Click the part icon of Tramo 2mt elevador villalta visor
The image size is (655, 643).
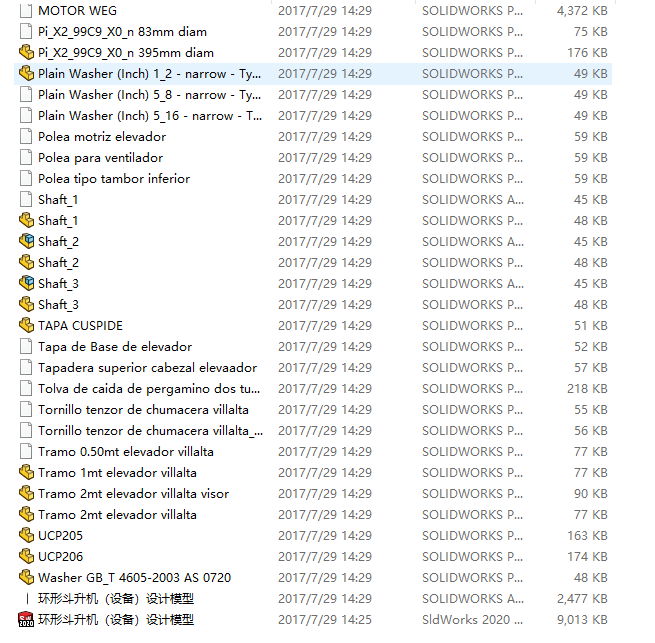coord(26,493)
